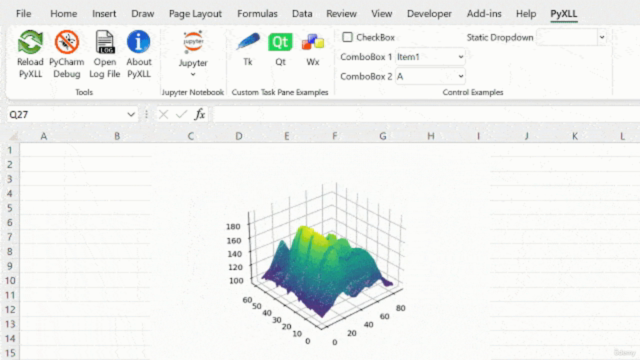Image resolution: width=640 pixels, height=360 pixels.
Task: Click the formula bar resize dots handle
Action: click(x=146, y=115)
